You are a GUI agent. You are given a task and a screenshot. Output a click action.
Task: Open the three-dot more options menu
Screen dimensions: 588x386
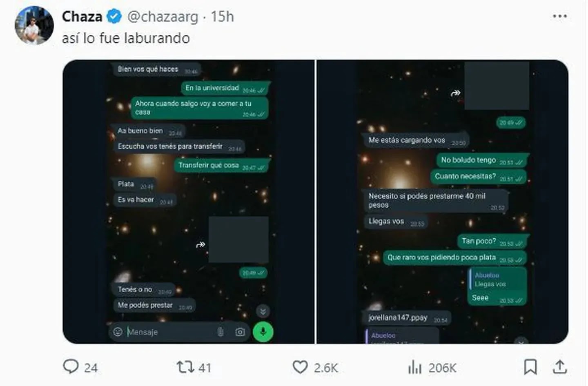559,16
